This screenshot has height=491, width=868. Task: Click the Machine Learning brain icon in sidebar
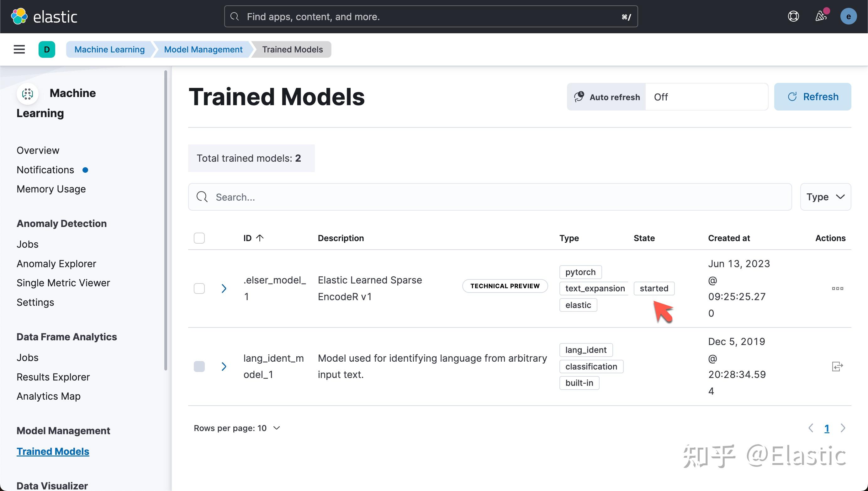tap(28, 94)
